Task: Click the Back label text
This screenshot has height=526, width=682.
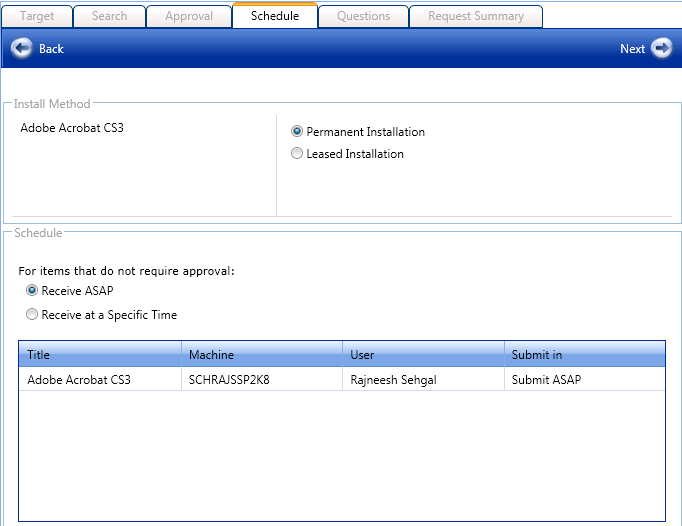Action: pyautogui.click(x=51, y=49)
